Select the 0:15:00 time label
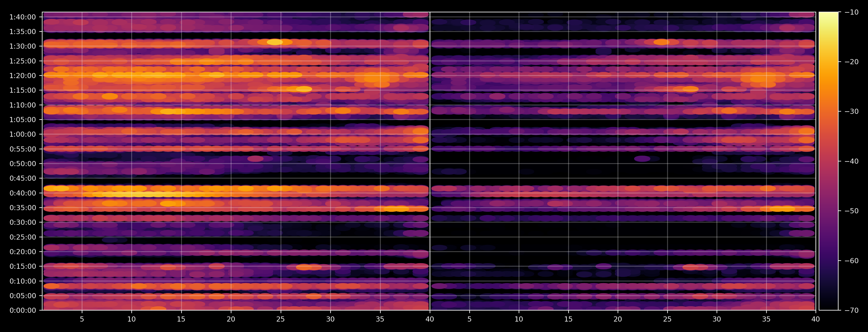This screenshot has height=332, width=868. click(23, 267)
